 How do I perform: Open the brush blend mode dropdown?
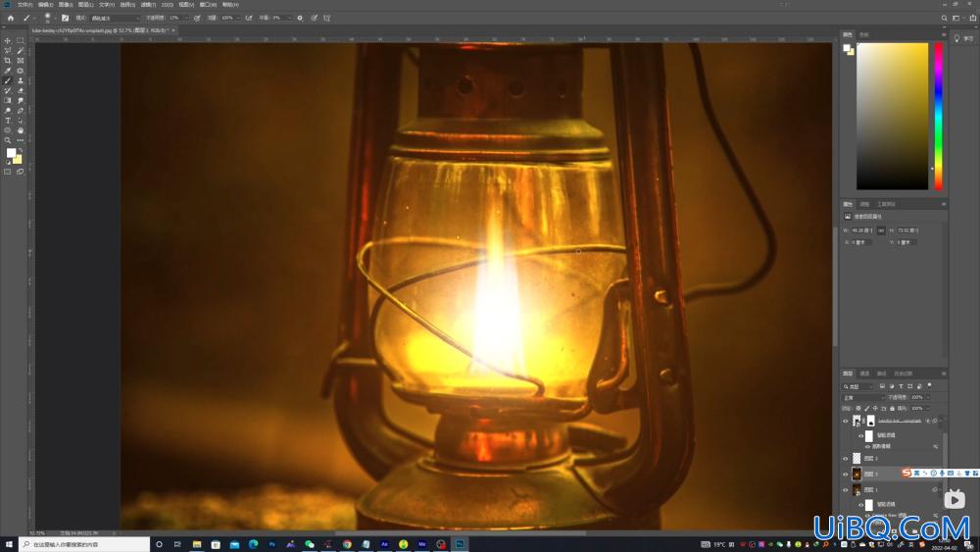pos(115,18)
